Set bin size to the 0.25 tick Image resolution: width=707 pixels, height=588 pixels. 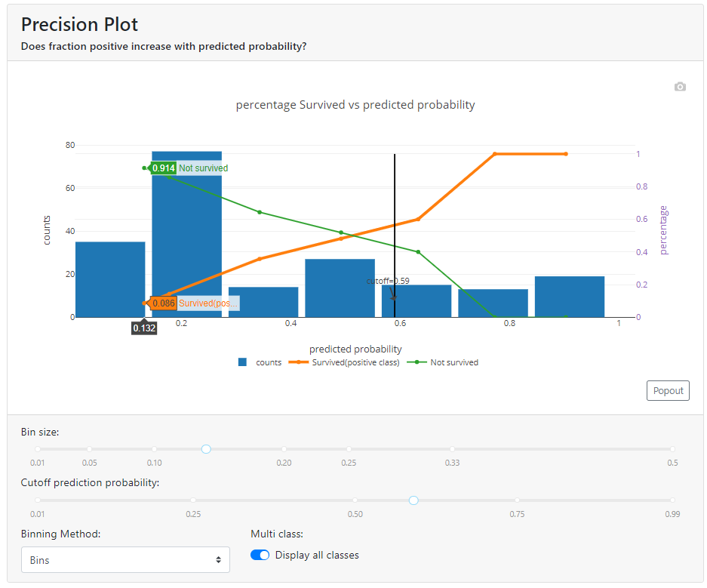(349, 449)
